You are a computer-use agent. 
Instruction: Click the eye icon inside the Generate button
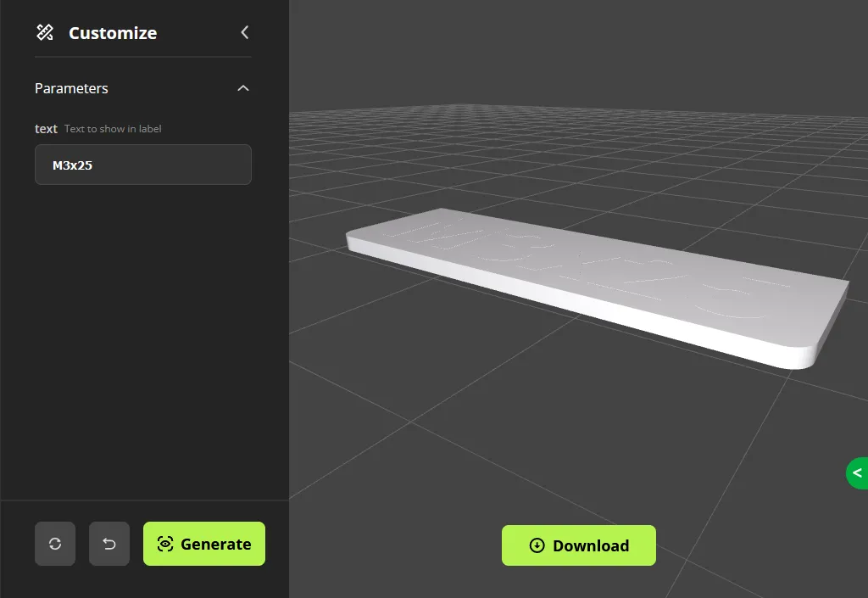click(164, 544)
